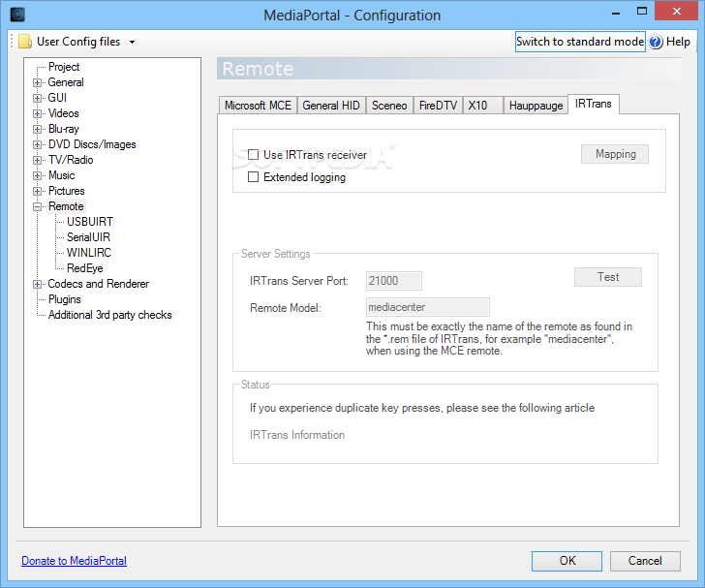Expand the GUI tree node
Image resolution: width=705 pixels, height=588 pixels.
tap(38, 98)
